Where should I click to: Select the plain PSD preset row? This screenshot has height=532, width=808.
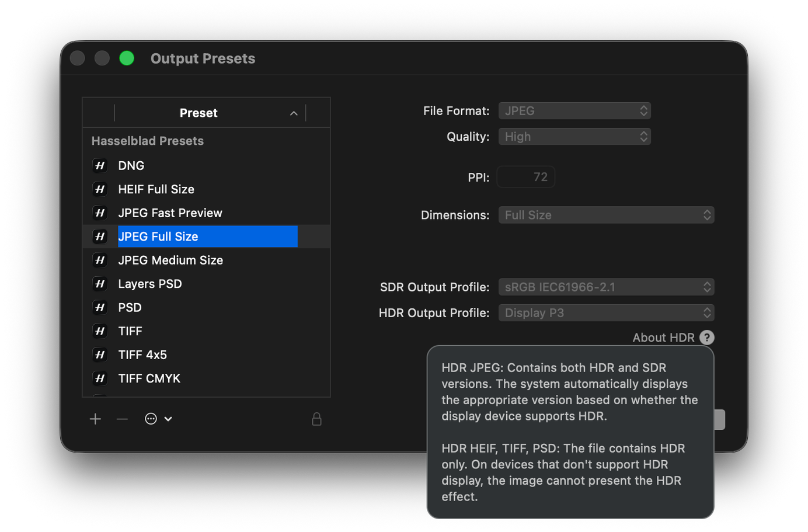[x=207, y=308]
